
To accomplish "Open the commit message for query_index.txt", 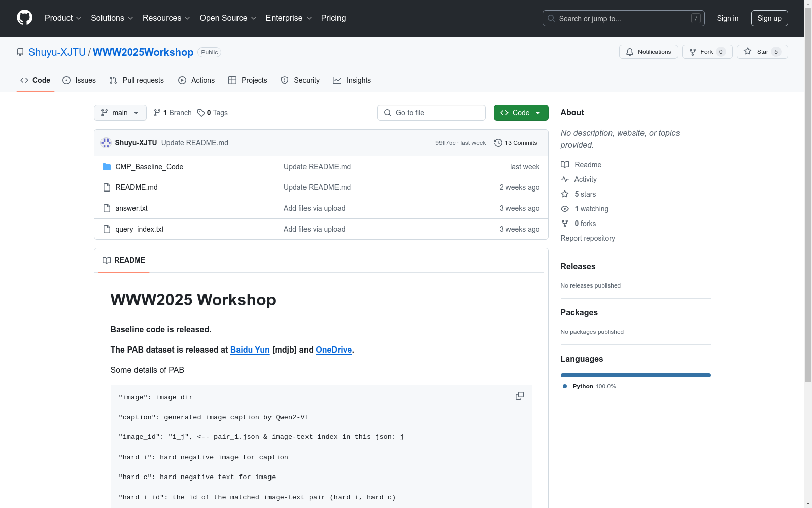I will [315, 229].
